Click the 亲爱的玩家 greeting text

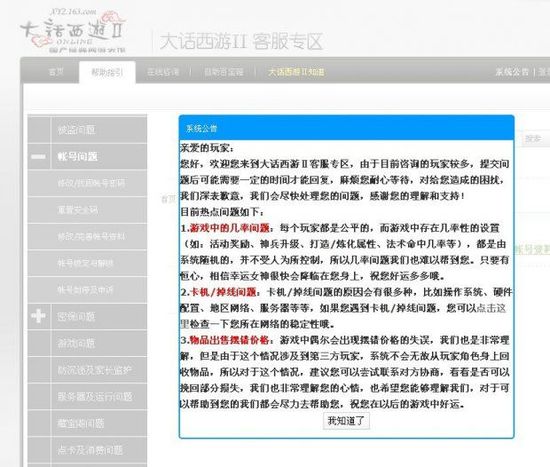pyautogui.click(x=207, y=148)
